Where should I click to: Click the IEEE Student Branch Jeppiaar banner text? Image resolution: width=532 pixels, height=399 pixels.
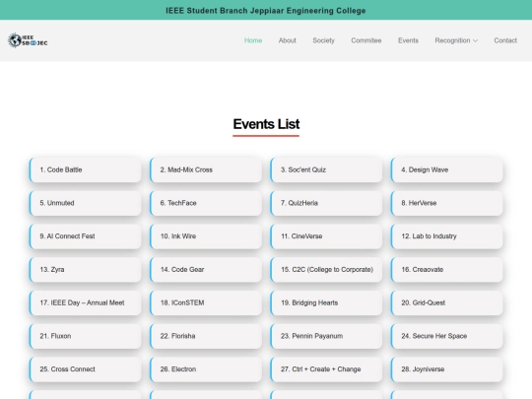coord(266,11)
